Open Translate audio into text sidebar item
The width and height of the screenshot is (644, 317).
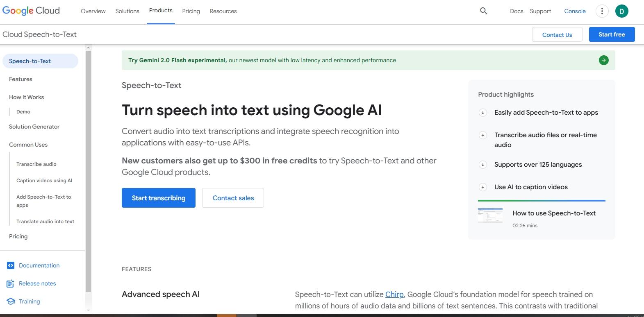click(45, 222)
